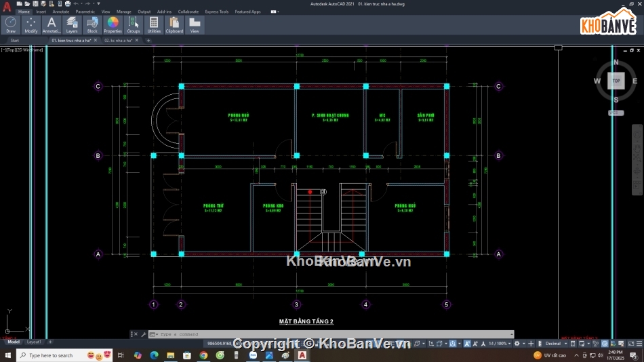The image size is (644, 362).
Task: Toggle Hardware Acceleration in the status bar
Action: click(x=605, y=344)
